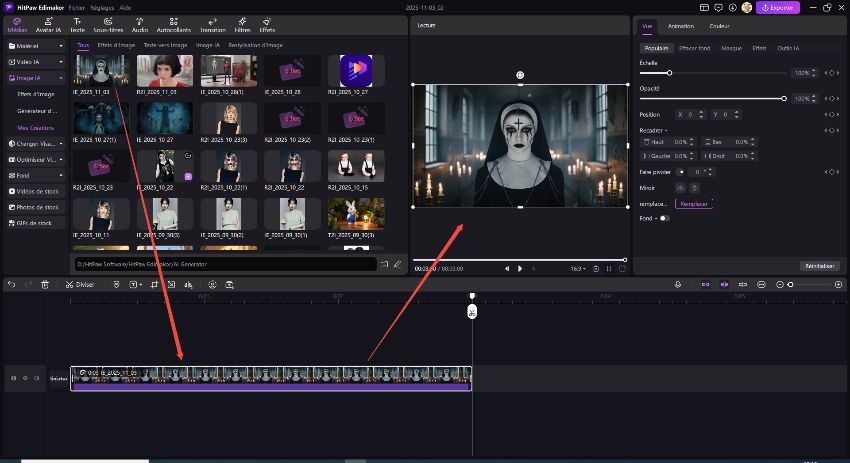Click the crop icon in timeline toolbar

click(x=155, y=285)
